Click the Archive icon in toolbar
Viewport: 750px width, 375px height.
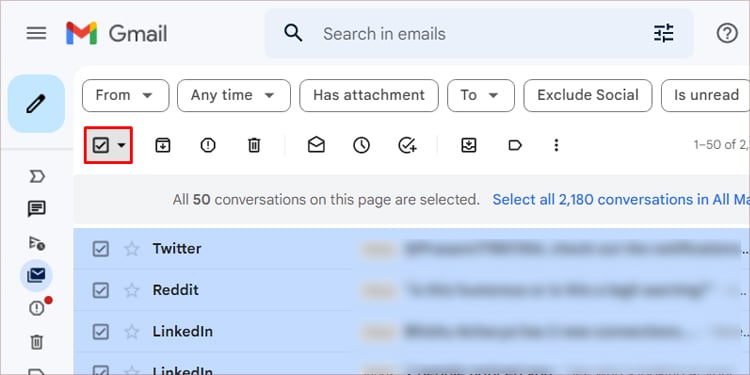[163, 145]
